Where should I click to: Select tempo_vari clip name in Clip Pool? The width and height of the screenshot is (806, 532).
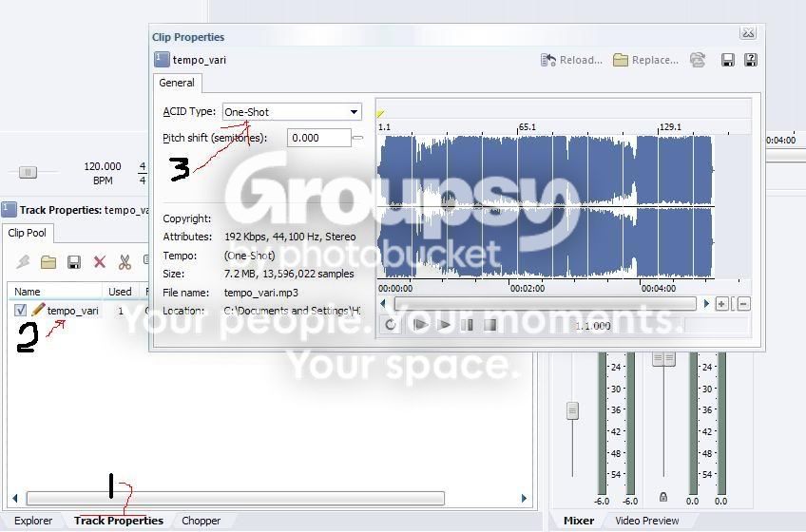click(x=72, y=311)
